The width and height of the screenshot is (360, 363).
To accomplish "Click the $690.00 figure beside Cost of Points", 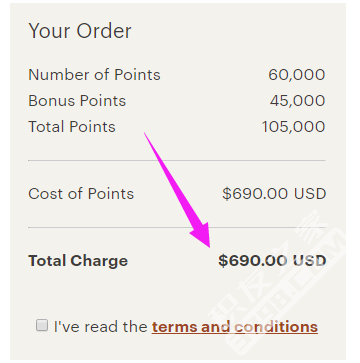I will [x=255, y=194].
